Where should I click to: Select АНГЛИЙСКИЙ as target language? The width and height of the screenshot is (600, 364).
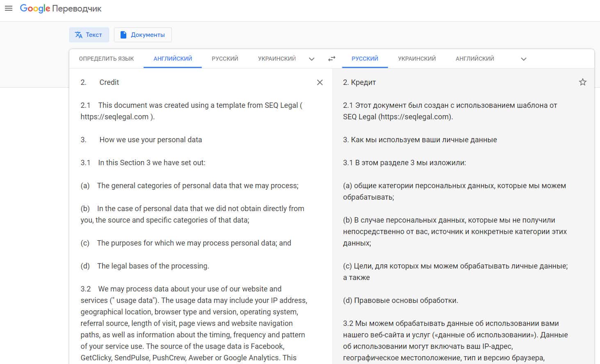pos(475,59)
